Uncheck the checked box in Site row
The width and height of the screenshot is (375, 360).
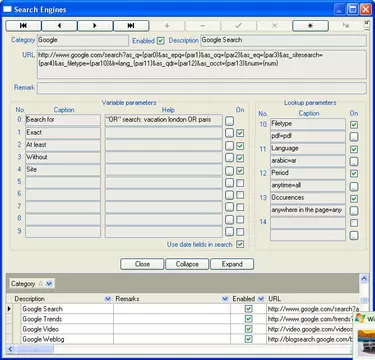pos(240,171)
